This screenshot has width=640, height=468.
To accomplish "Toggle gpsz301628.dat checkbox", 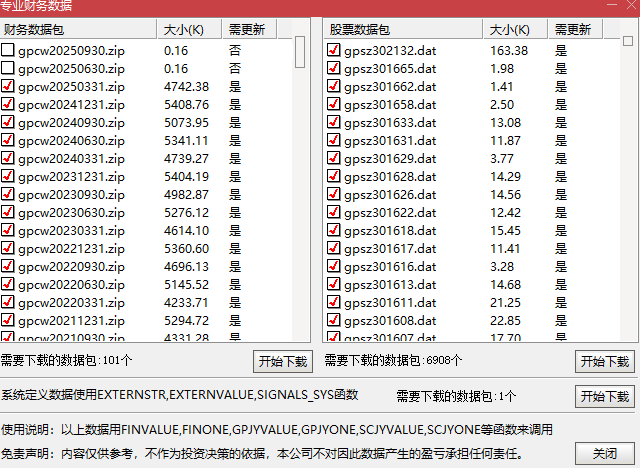I will tap(333, 175).
